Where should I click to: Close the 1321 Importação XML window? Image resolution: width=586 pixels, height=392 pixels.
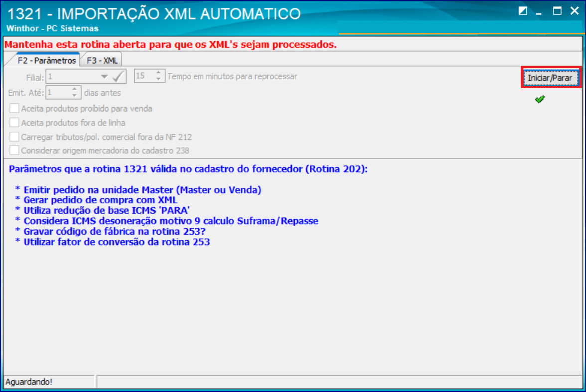point(575,11)
